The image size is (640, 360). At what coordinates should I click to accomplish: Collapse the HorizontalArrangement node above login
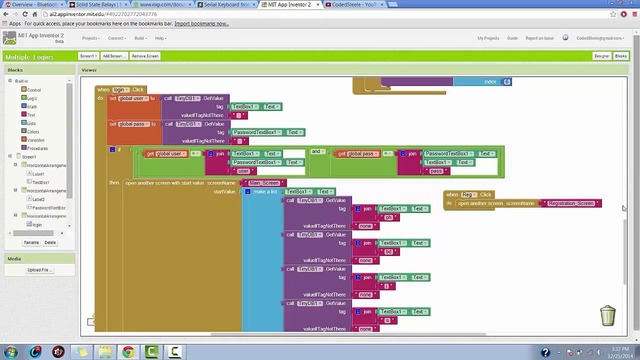point(16,216)
